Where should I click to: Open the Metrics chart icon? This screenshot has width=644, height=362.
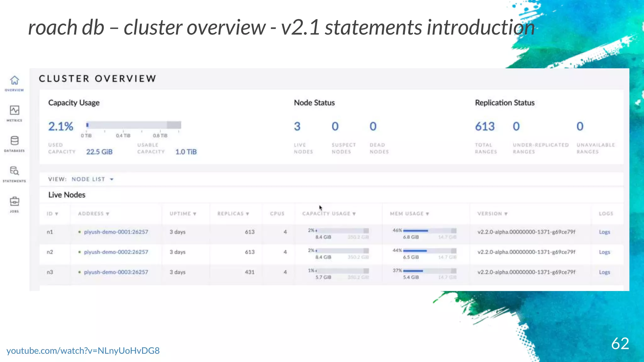14,110
